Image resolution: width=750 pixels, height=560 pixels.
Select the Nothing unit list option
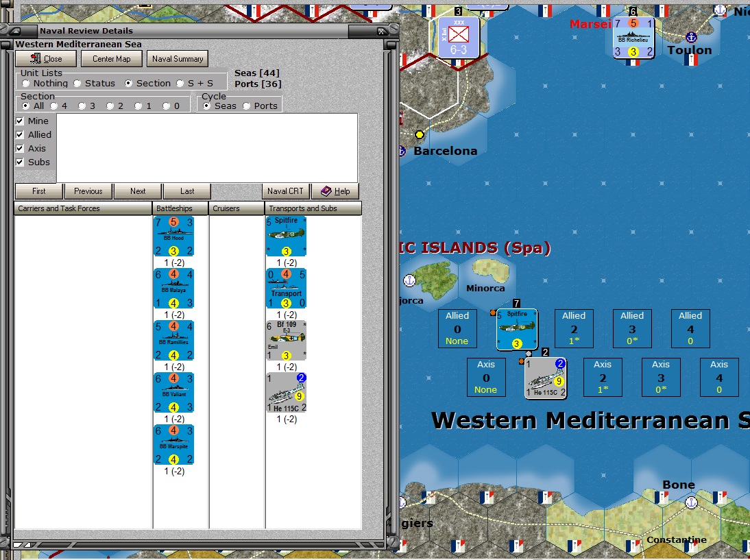click(x=26, y=83)
